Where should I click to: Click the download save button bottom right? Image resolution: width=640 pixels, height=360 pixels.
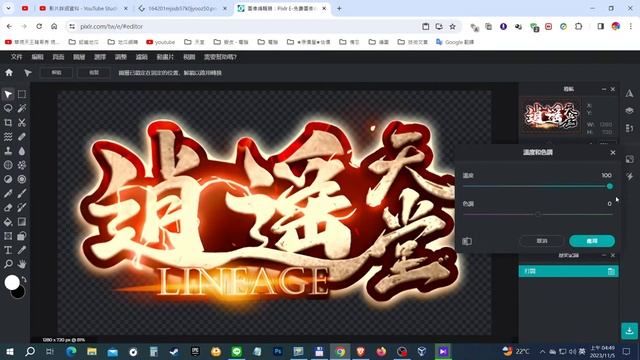click(x=629, y=331)
